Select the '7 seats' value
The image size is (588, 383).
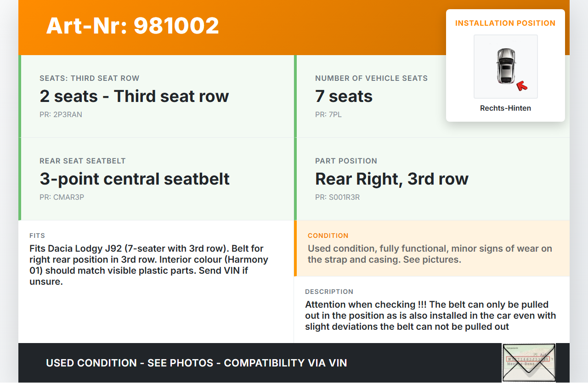click(x=344, y=96)
